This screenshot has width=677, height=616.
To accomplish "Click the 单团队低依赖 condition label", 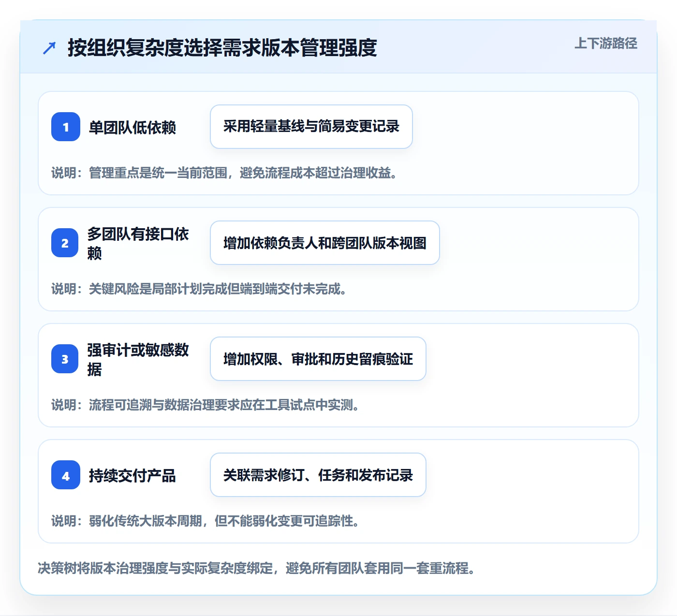I will click(x=132, y=127).
